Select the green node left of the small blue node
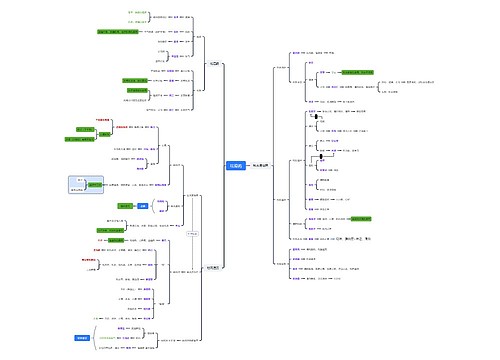500x360 pixels. tap(125, 206)
